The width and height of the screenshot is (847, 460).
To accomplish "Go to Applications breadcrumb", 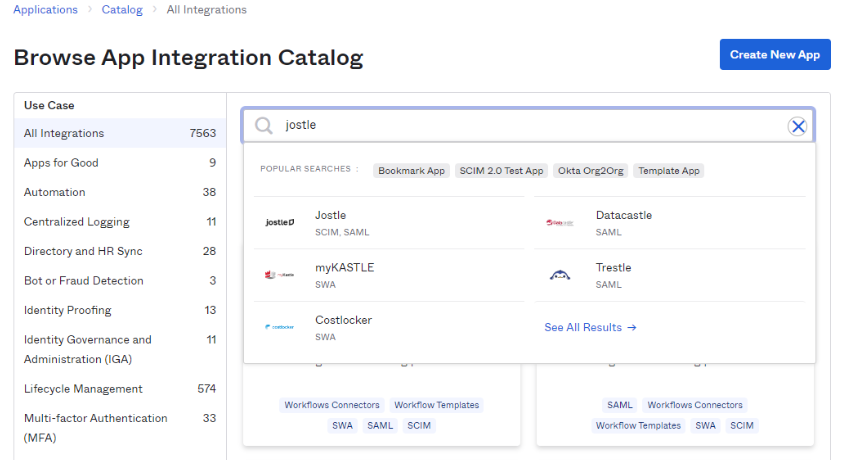I will tap(45, 10).
